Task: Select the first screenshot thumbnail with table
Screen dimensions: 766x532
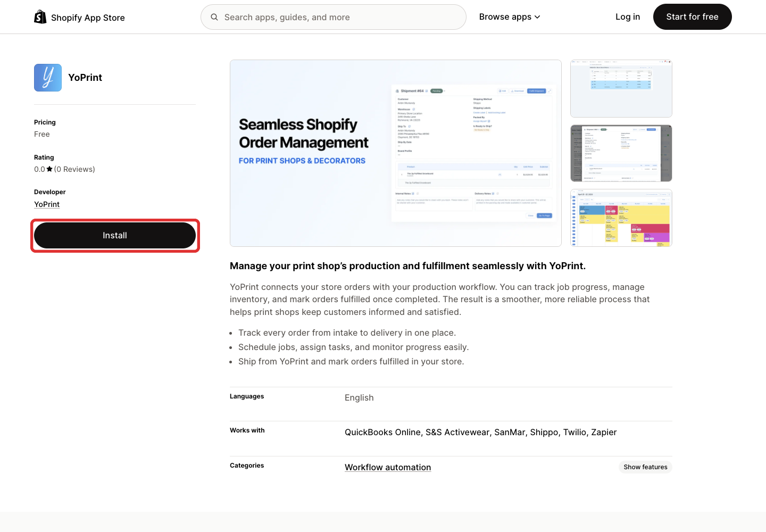Action: pos(621,88)
